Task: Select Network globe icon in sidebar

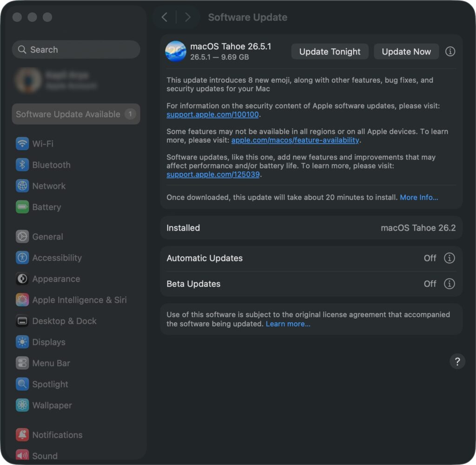Action: 22,186
